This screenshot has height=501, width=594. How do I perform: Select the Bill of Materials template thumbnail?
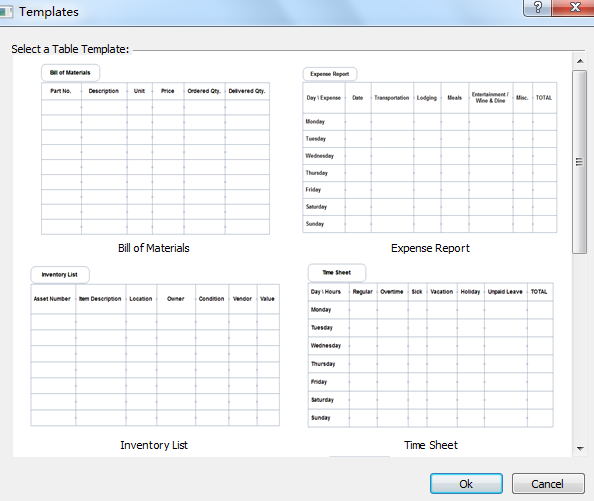pos(155,150)
